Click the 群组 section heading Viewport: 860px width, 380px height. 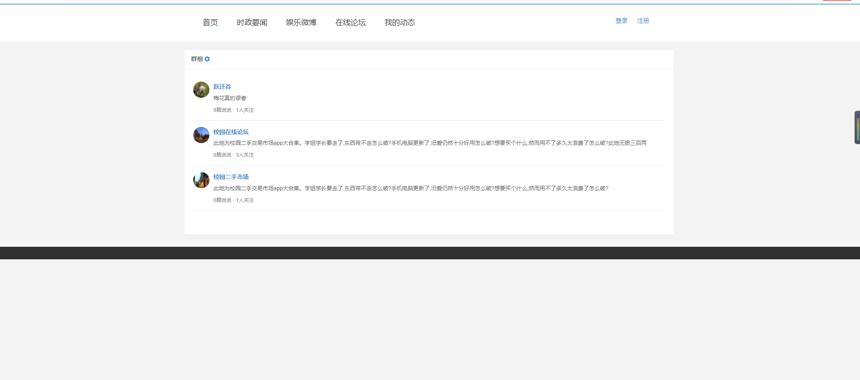197,59
